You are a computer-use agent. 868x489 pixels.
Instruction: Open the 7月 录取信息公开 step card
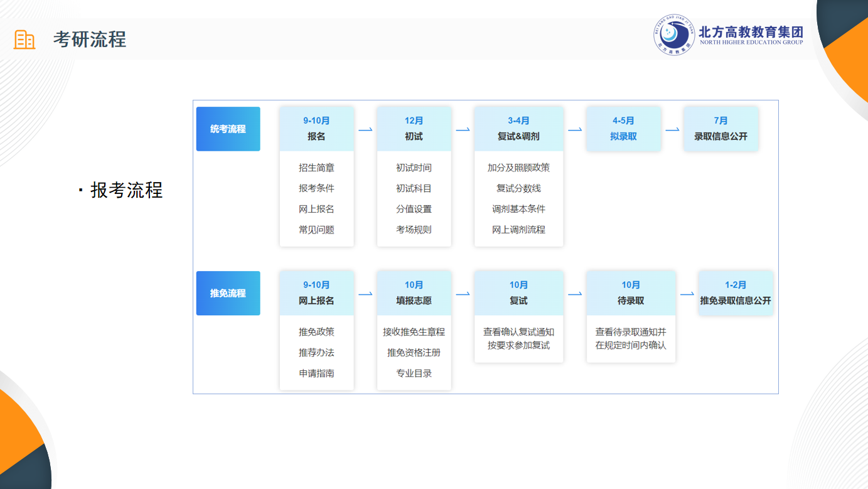[721, 129]
